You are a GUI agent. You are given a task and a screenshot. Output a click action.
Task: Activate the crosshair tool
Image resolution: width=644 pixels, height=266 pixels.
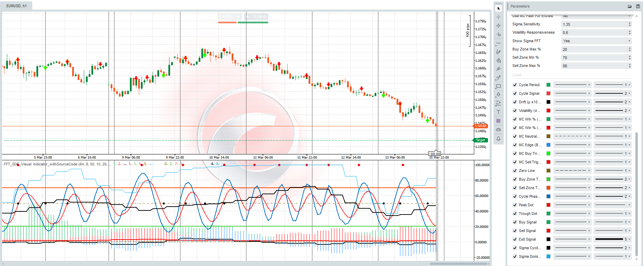pyautogui.click(x=498, y=17)
